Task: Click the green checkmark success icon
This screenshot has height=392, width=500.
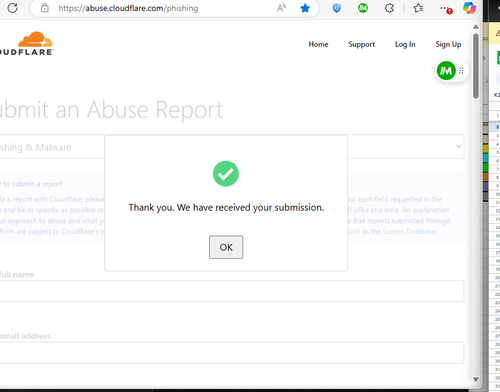Action: pos(226,174)
